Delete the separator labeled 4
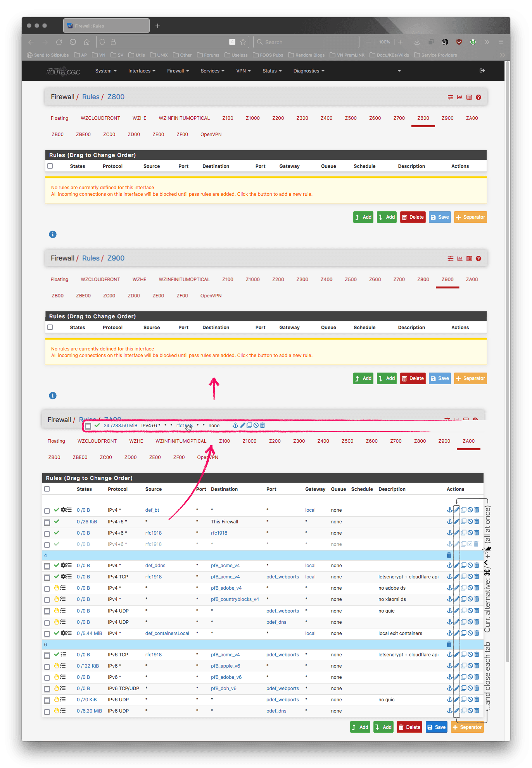This screenshot has height=768, width=532. pos(449,555)
